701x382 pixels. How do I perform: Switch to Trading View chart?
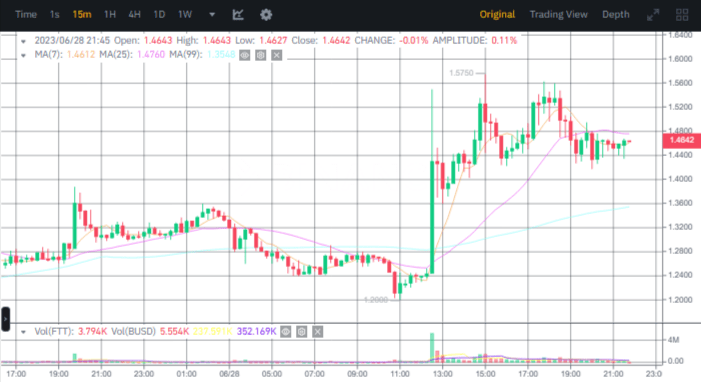(558, 15)
